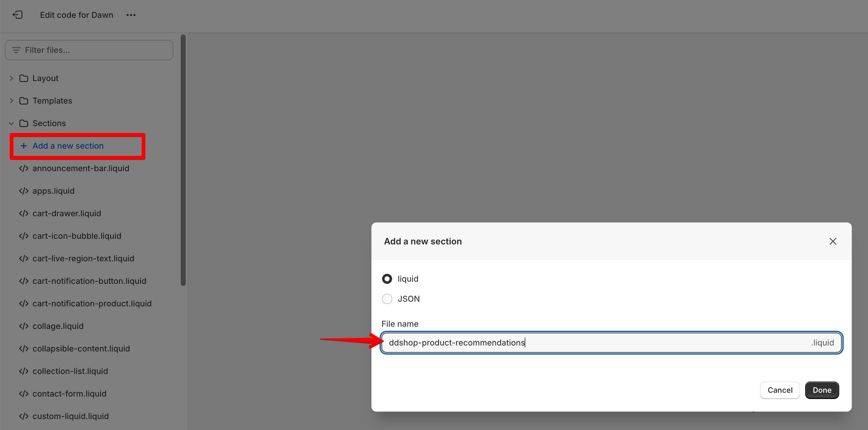Open custom-liquid.liquid file
The image size is (868, 430).
70,416
